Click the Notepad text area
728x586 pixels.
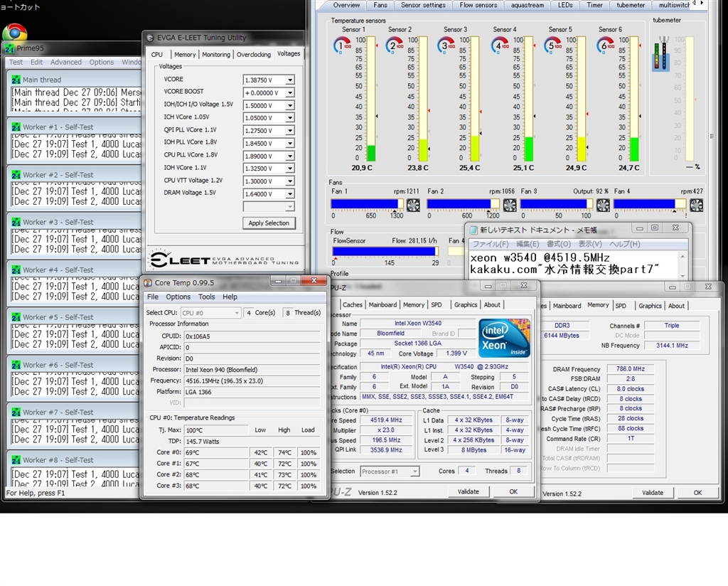pos(574,265)
